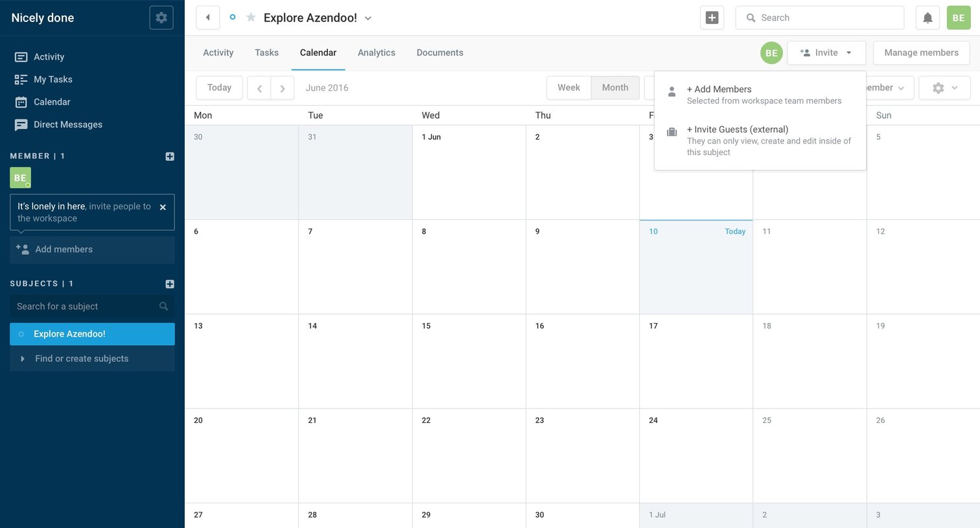Click the June 6 calendar cell

point(242,267)
